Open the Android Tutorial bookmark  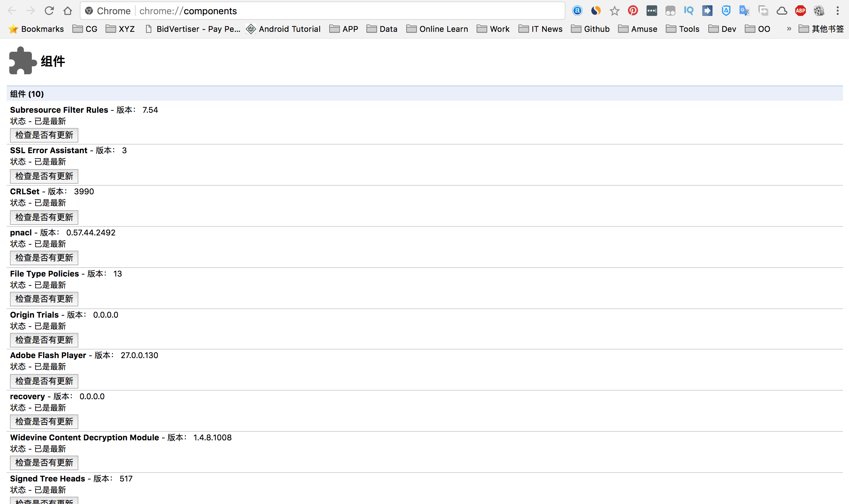coord(283,29)
